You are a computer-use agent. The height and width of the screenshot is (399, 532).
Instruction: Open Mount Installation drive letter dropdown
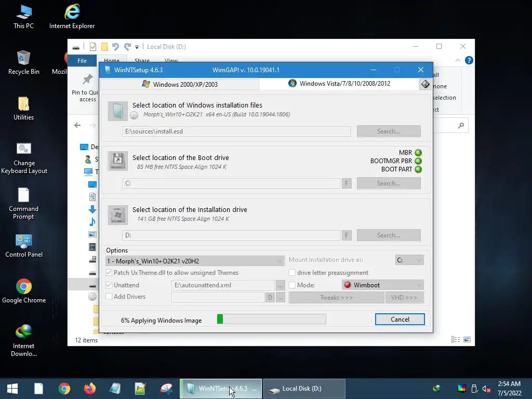tap(409, 260)
